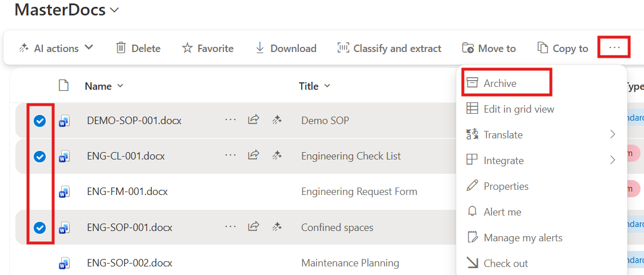The height and width of the screenshot is (275, 644).
Task: Click the Word file icon for ENG-FM-001.docx
Action: click(x=64, y=192)
